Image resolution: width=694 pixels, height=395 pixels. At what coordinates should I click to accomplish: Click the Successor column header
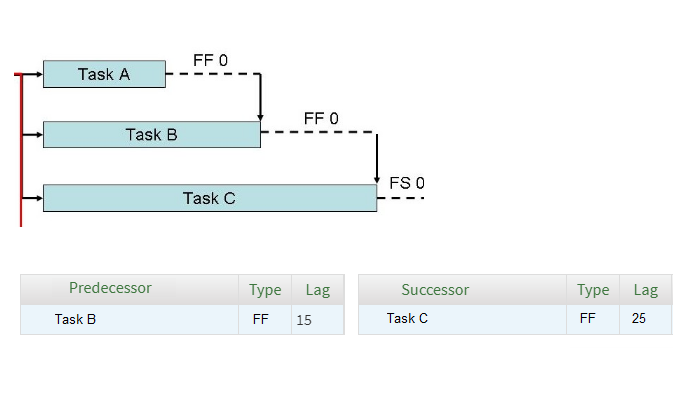pos(435,290)
